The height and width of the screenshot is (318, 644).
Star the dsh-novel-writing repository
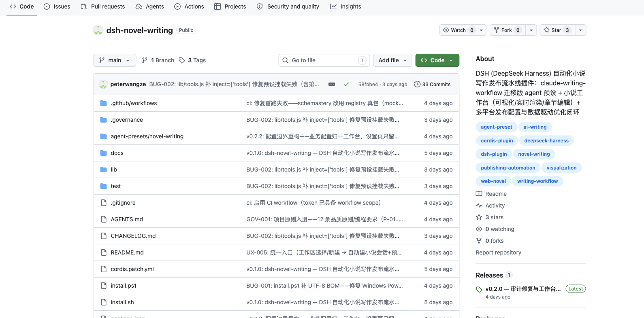click(x=557, y=30)
